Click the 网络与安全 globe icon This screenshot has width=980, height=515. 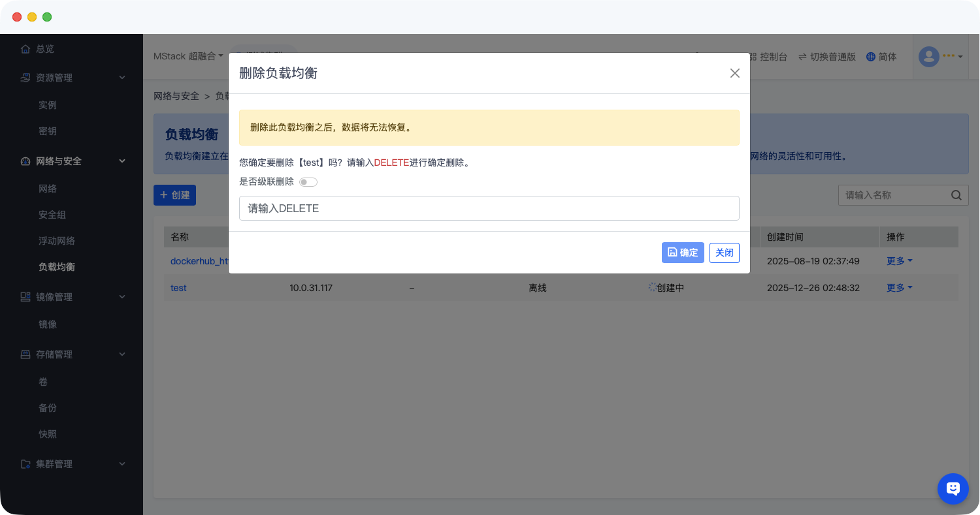(x=24, y=161)
